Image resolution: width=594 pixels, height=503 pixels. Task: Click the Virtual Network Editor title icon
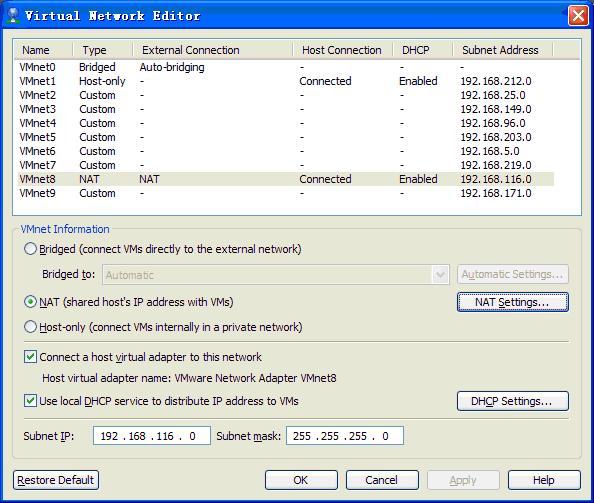pos(13,15)
